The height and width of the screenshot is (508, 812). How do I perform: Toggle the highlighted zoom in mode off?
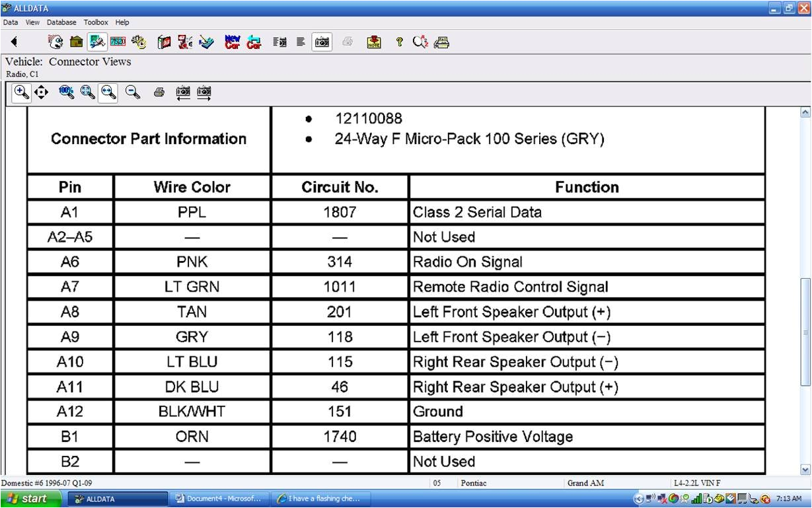[x=21, y=92]
